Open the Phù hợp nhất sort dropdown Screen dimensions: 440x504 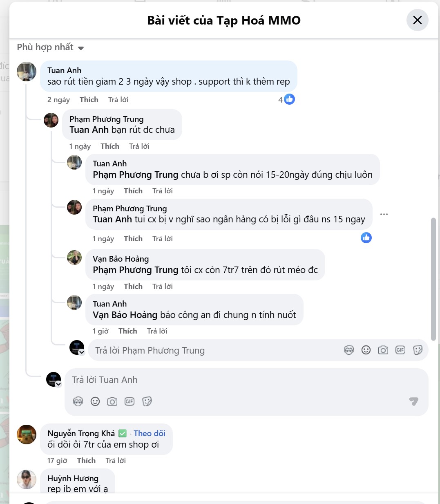[50, 47]
